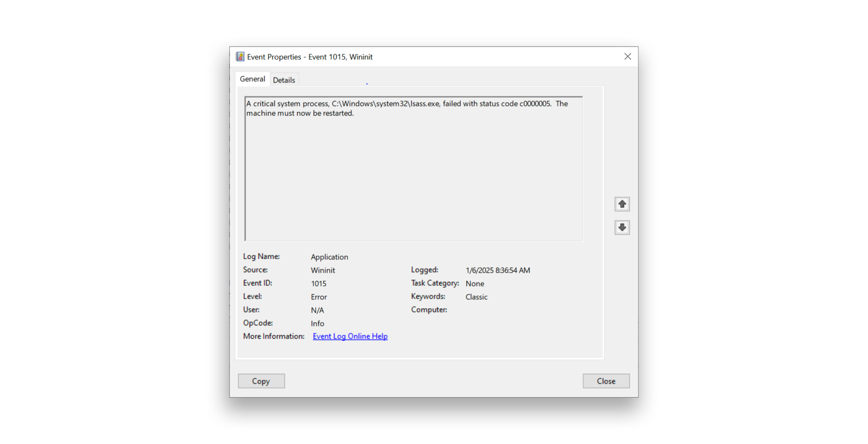Select the Event ID value 1015

(318, 284)
